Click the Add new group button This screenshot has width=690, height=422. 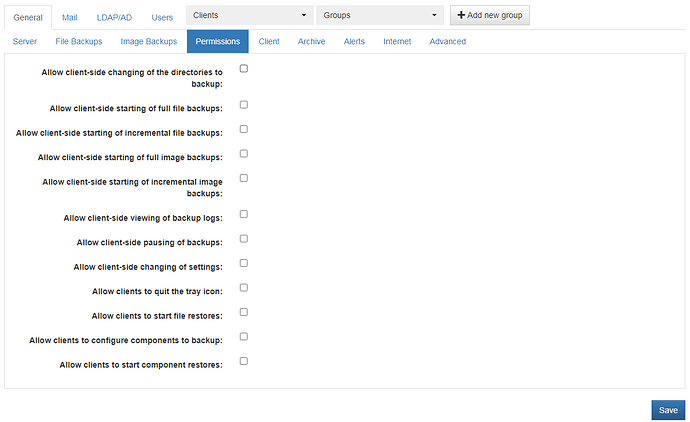(x=490, y=15)
